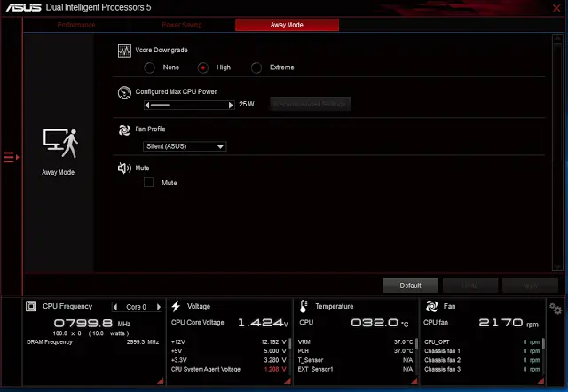Click the CPU Core Voltage 1.424 reading
This screenshot has height=392, width=568.
(263, 323)
